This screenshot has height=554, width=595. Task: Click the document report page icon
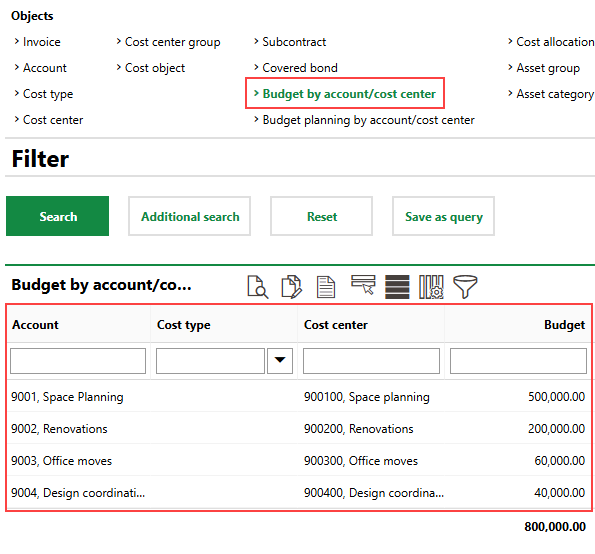tap(326, 287)
